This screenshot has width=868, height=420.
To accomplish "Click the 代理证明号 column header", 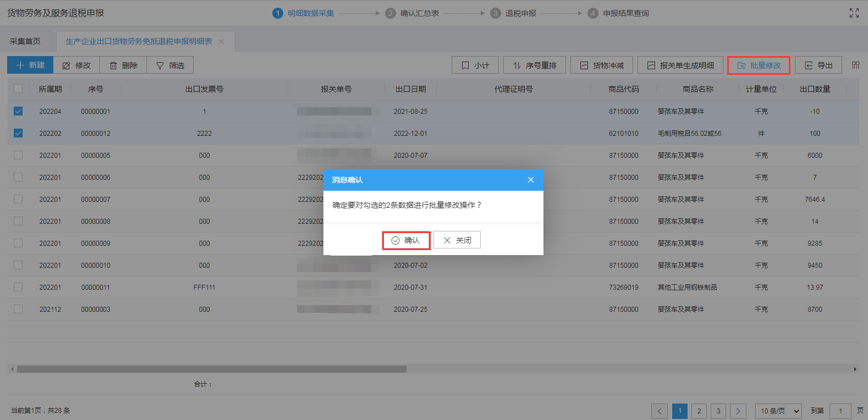I will pyautogui.click(x=513, y=89).
